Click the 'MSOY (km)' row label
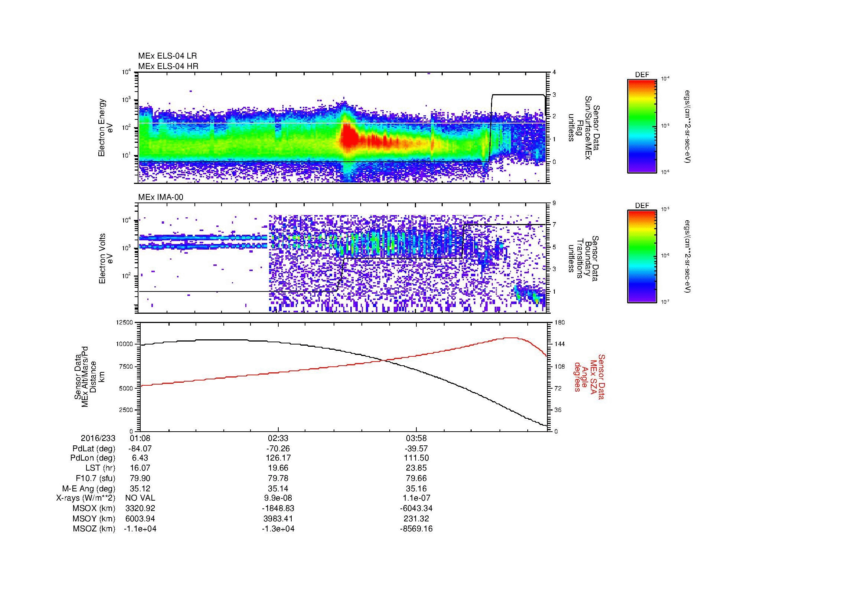This screenshot has width=868, height=613. point(94,518)
